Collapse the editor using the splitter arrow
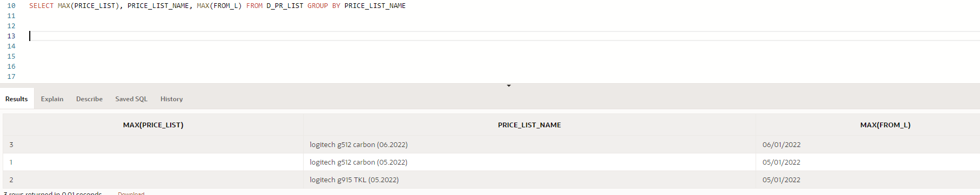The image size is (980, 195). tap(509, 86)
